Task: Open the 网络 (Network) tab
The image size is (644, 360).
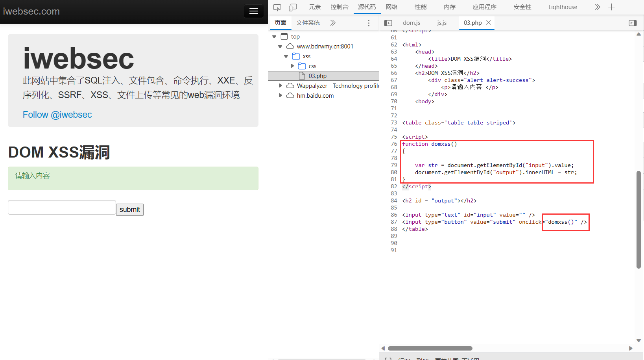Action: [x=391, y=7]
